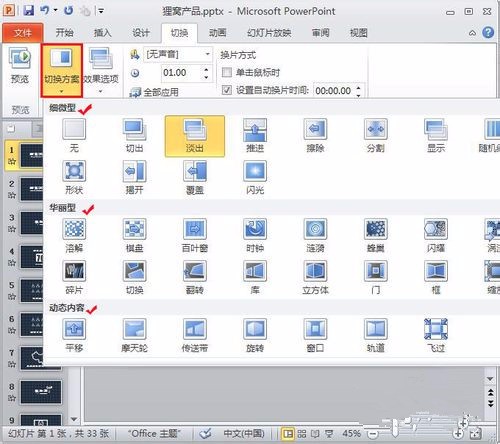This screenshot has height=444, width=500.
Task: Open the 切换方案 transition scheme dropdown
Action: click(x=62, y=70)
